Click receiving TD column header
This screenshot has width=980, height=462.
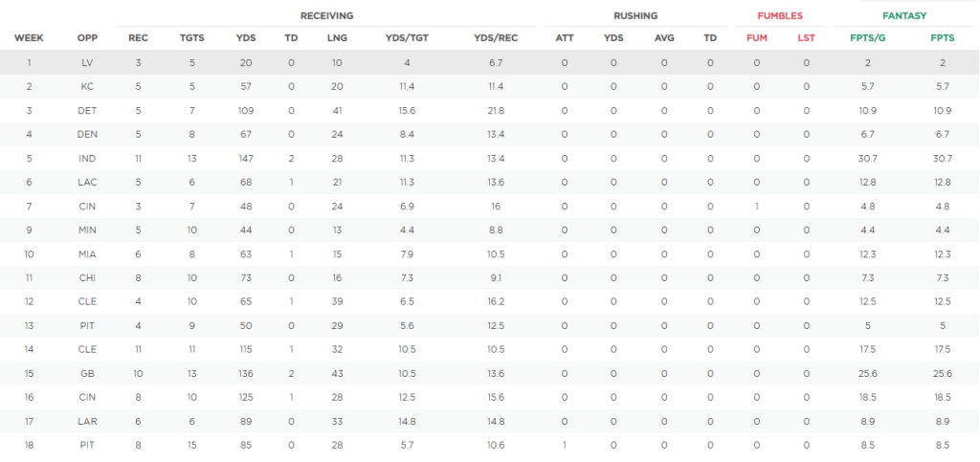tap(291, 38)
